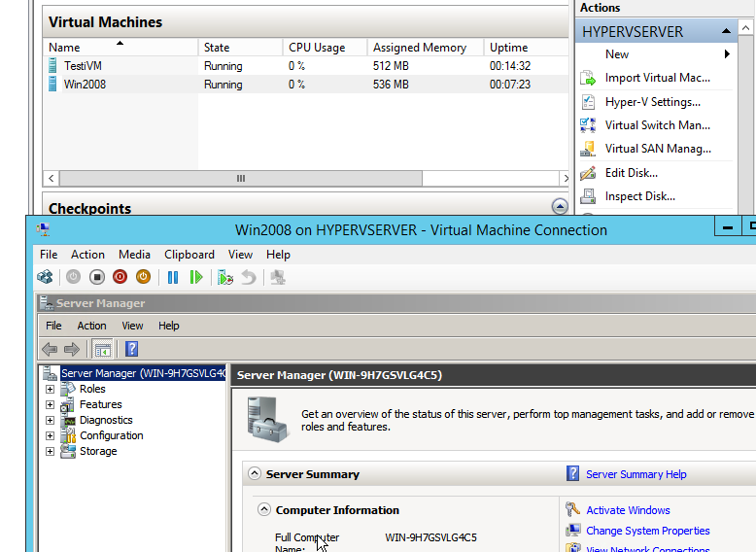This screenshot has height=552, width=756.
Task: Open Server Manager's Help menu
Action: point(169,326)
